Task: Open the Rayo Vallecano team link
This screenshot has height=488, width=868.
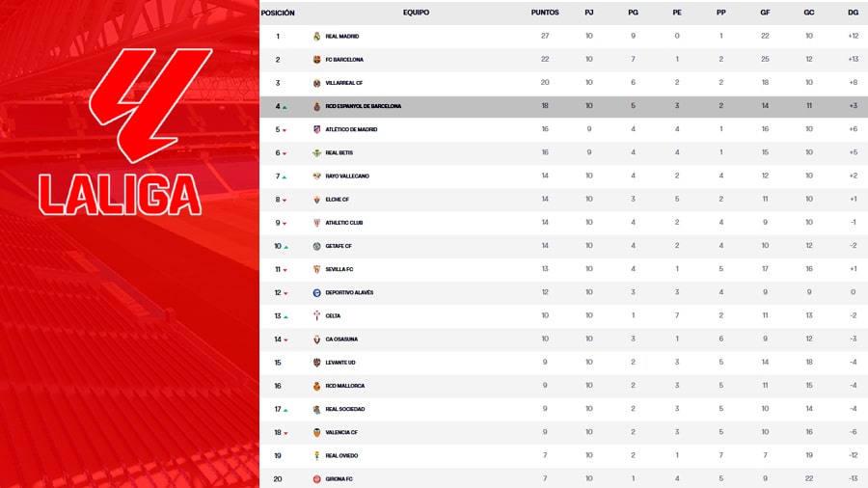Action: [347, 176]
